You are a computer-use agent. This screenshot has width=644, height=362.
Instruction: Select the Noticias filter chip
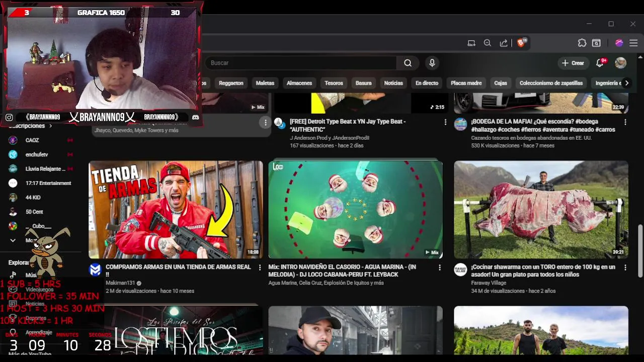pos(393,83)
